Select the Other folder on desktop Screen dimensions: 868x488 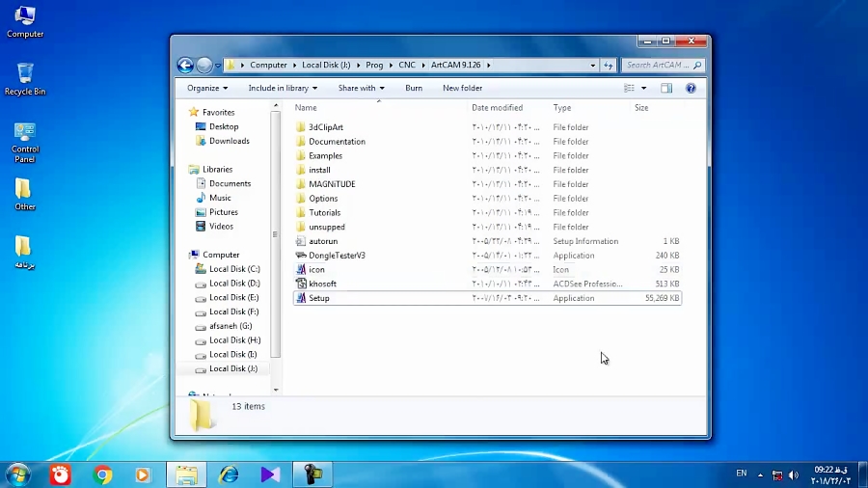tap(25, 195)
